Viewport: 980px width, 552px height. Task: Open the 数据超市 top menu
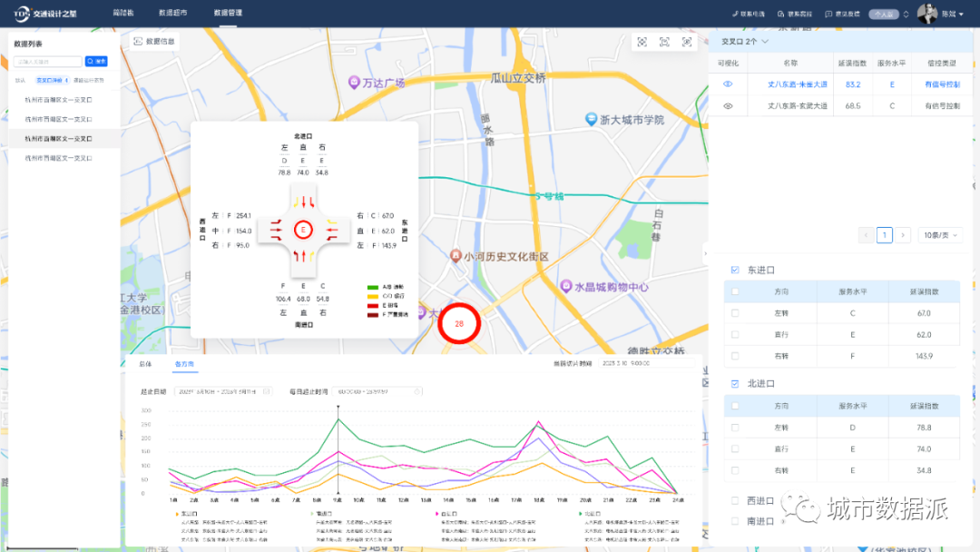172,13
